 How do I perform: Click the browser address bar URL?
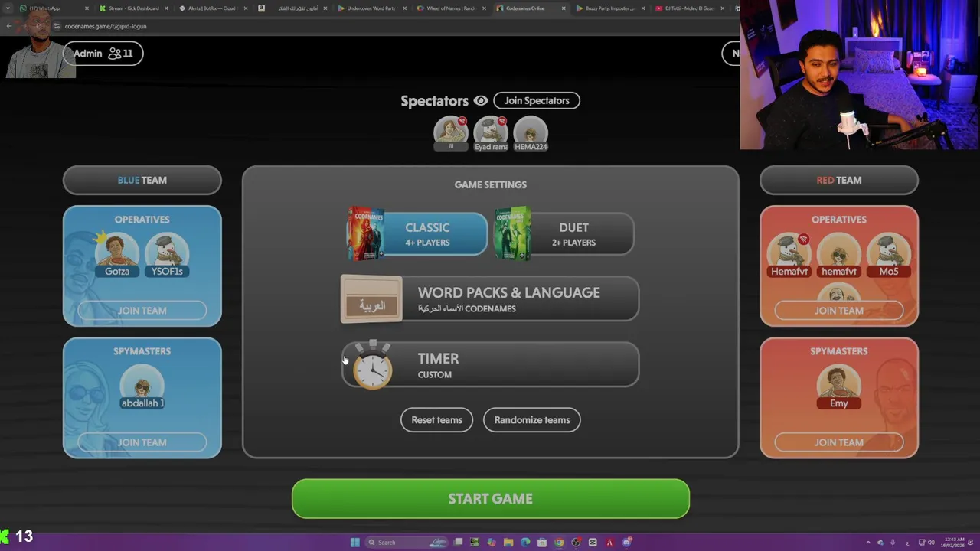point(106,26)
